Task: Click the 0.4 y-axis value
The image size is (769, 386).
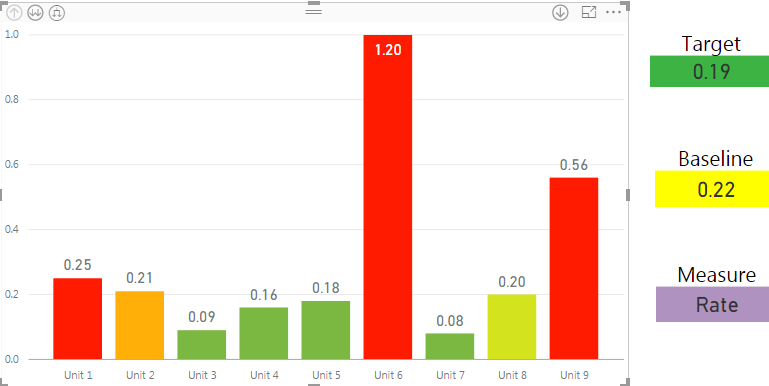Action: (12, 229)
